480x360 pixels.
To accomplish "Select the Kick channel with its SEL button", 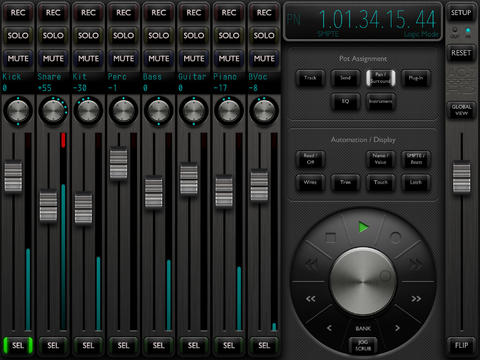I will click(18, 345).
